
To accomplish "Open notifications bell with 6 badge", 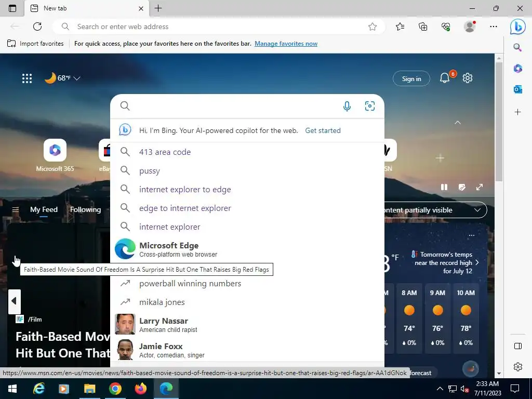I will coord(445,78).
